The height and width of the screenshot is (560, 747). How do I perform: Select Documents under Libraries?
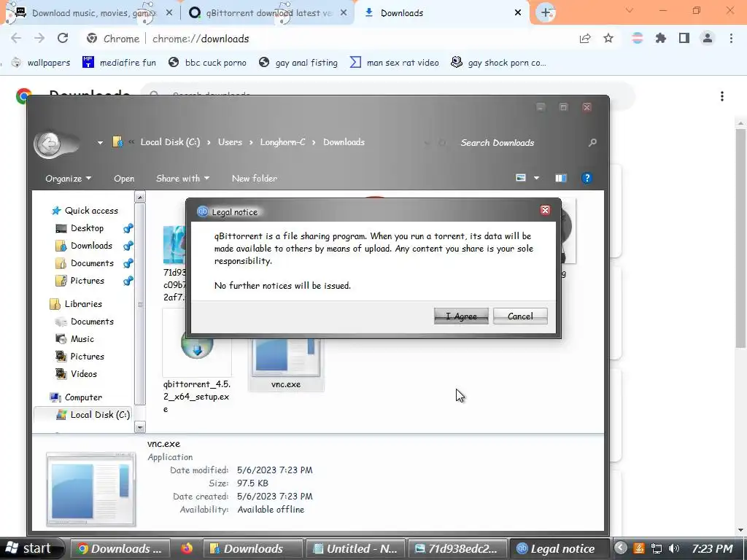tap(85, 322)
